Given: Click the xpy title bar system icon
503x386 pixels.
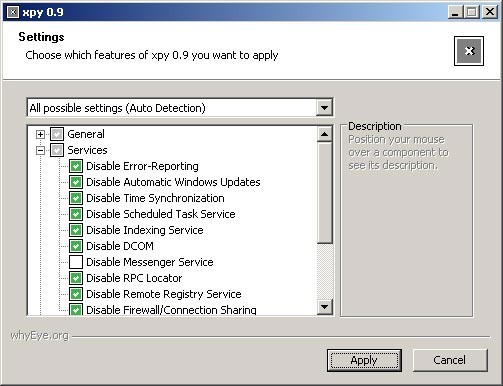Looking at the screenshot, I should tap(13, 12).
